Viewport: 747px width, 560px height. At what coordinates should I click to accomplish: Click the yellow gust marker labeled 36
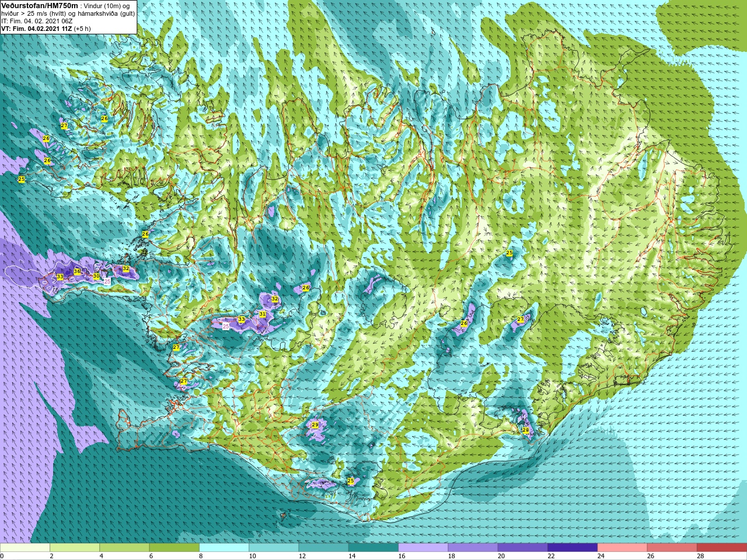pyautogui.click(x=77, y=272)
